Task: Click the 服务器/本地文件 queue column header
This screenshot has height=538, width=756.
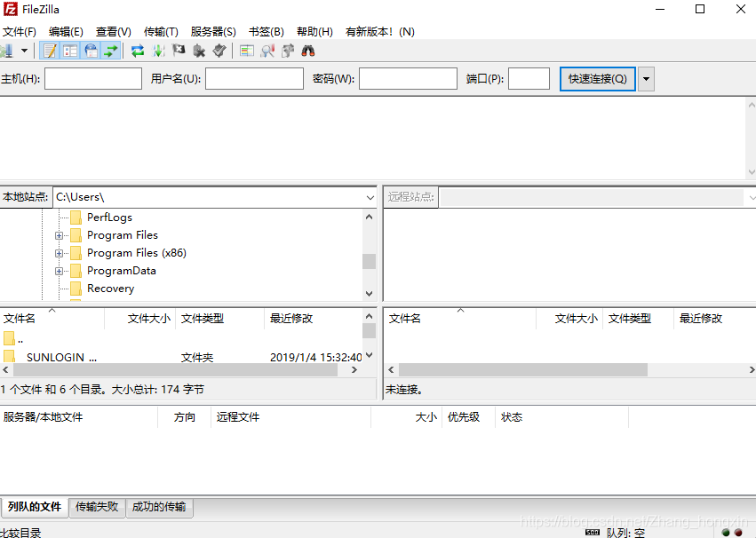Action: 79,417
